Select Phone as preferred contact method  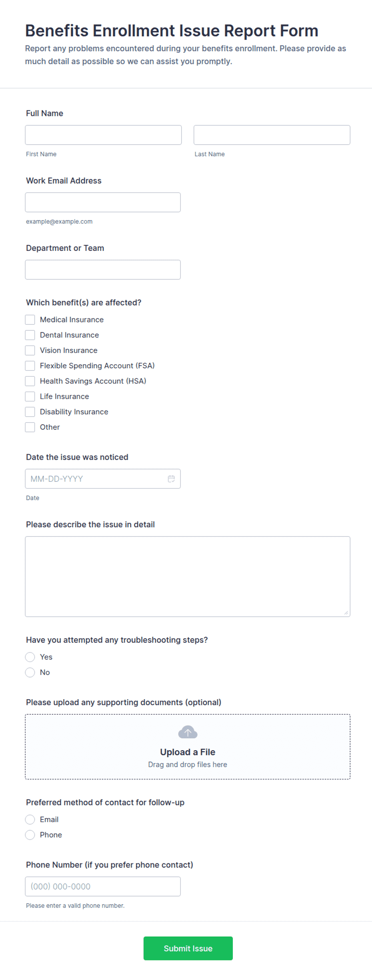(x=30, y=835)
